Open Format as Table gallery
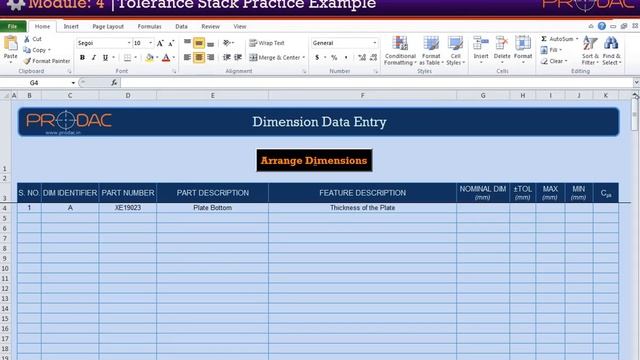The width and height of the screenshot is (640, 360). pos(431,51)
